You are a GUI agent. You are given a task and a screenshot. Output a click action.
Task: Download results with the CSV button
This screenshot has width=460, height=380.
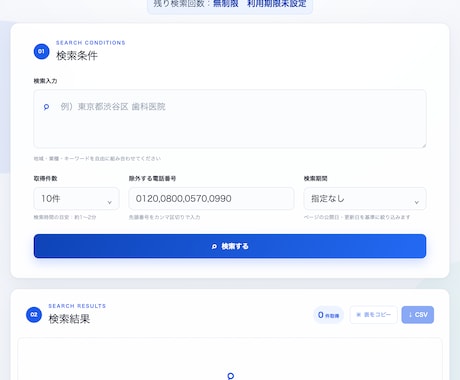(418, 315)
